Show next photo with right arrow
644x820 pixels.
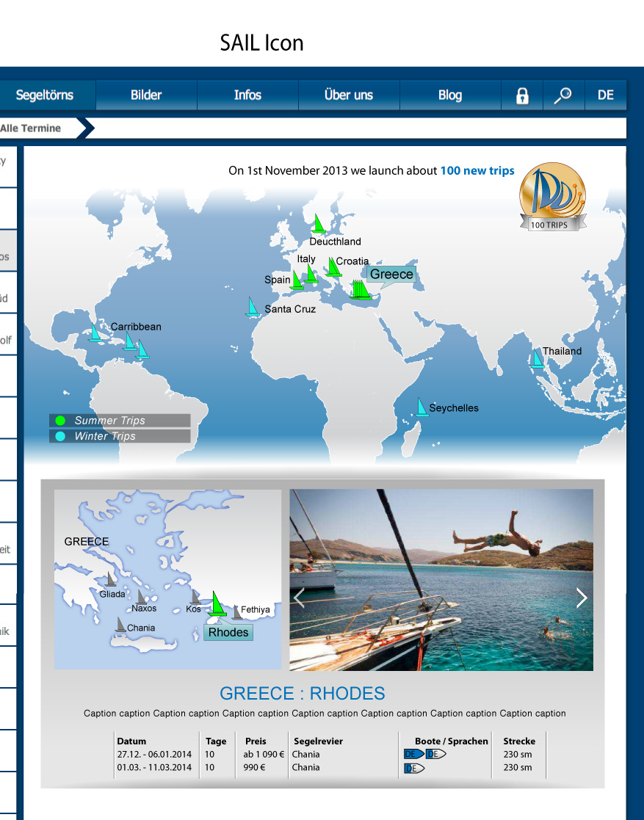[x=582, y=598]
